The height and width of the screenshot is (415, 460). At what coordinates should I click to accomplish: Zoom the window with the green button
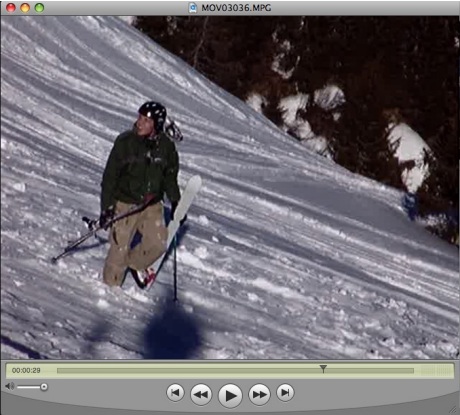[x=39, y=7]
